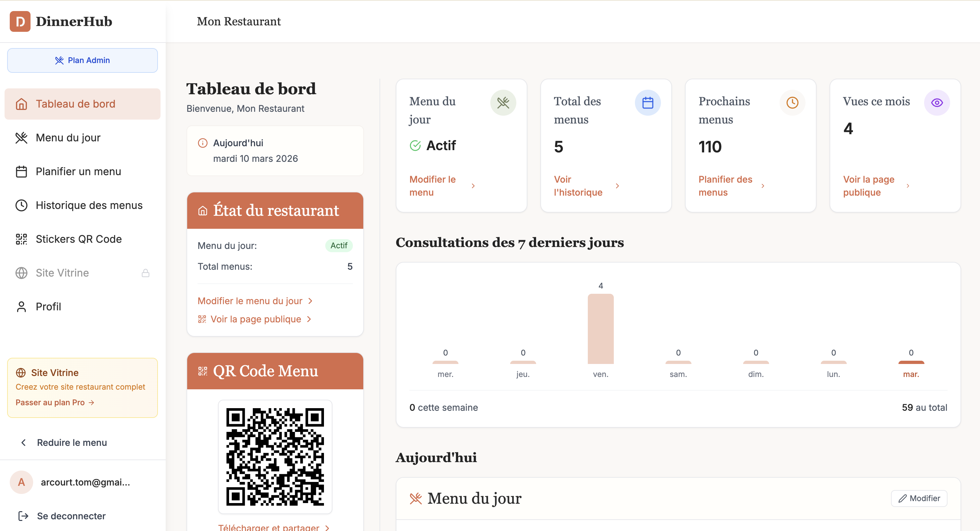Image resolution: width=980 pixels, height=531 pixels.
Task: Click the Plan Admin button
Action: click(x=82, y=60)
